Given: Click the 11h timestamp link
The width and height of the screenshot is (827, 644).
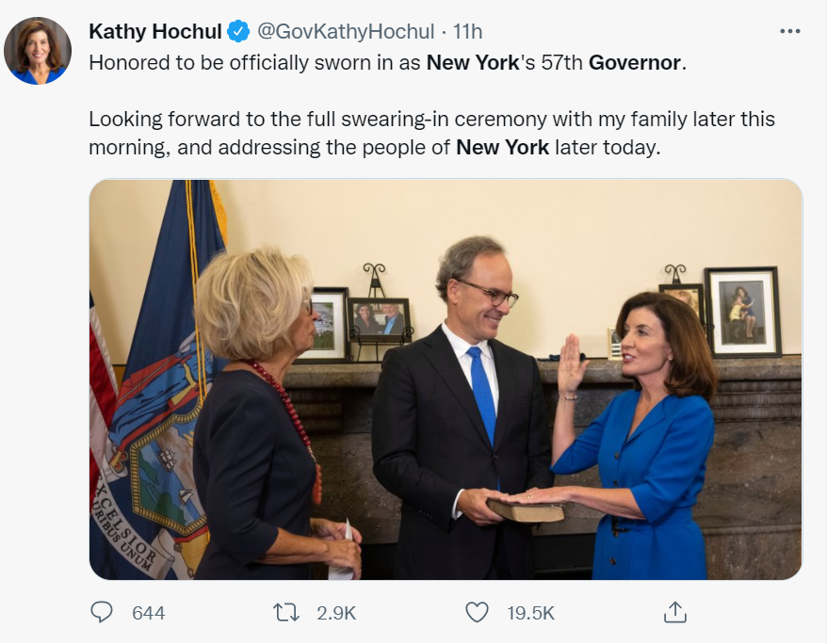Looking at the screenshot, I should click(x=468, y=32).
